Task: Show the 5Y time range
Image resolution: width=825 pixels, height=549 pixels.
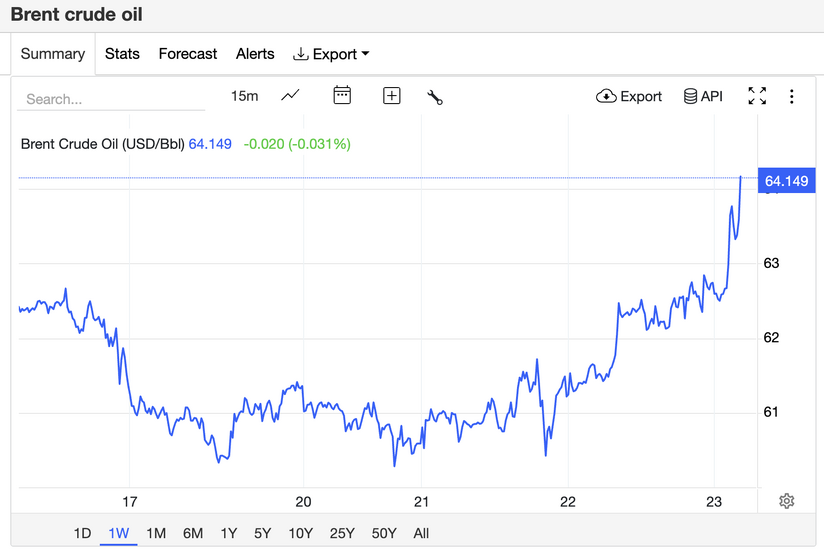Action: click(262, 533)
